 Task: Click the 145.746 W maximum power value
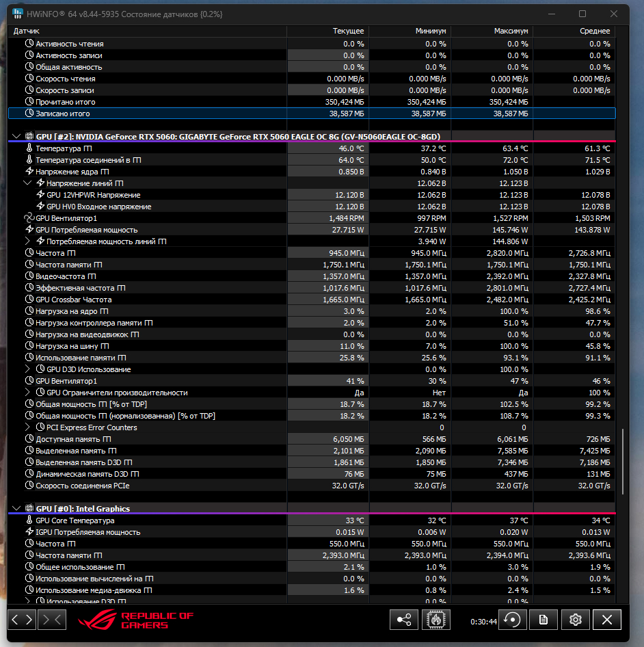tap(510, 229)
